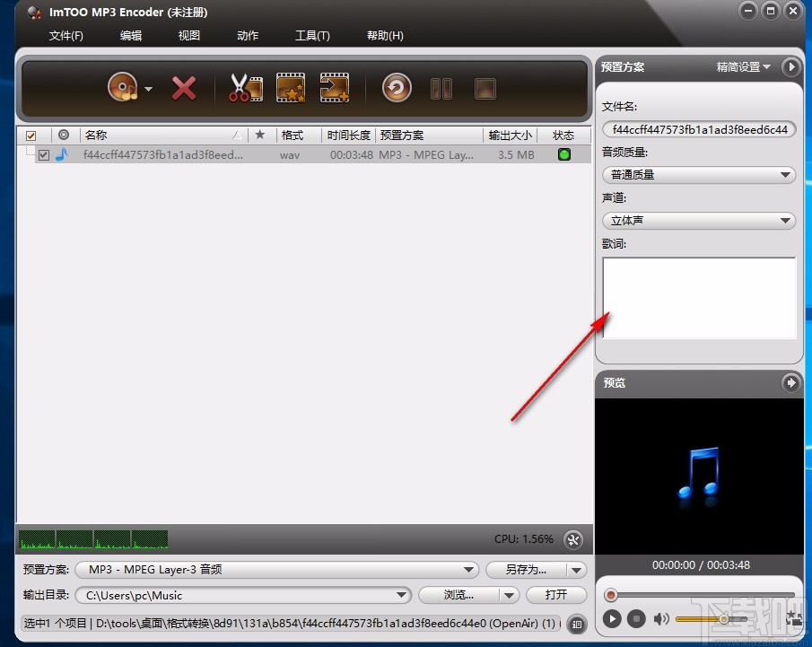Open the 普通质量 audio quality dropdown
The height and width of the screenshot is (647, 812).
(x=698, y=174)
